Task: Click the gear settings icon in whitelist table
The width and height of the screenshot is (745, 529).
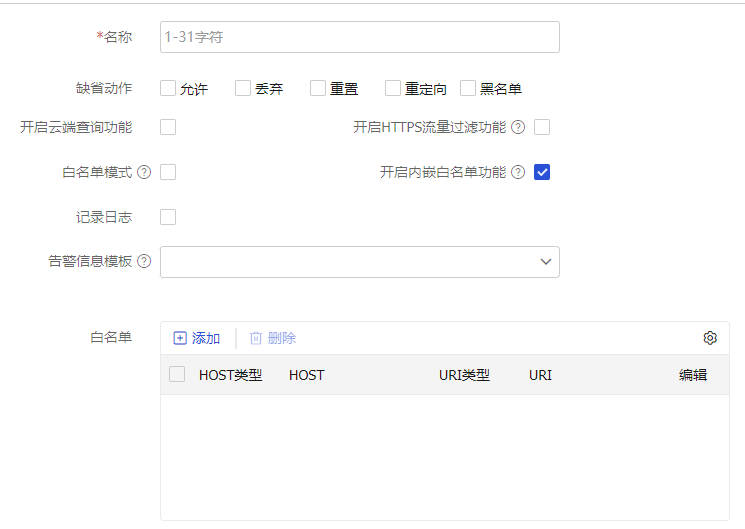Action: pos(710,338)
